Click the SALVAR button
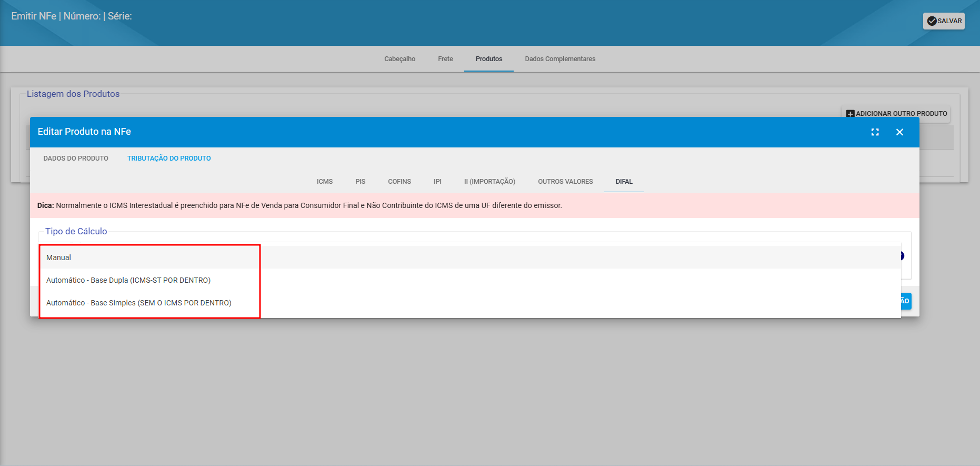Screen dimensions: 980x466 pyautogui.click(x=944, y=21)
